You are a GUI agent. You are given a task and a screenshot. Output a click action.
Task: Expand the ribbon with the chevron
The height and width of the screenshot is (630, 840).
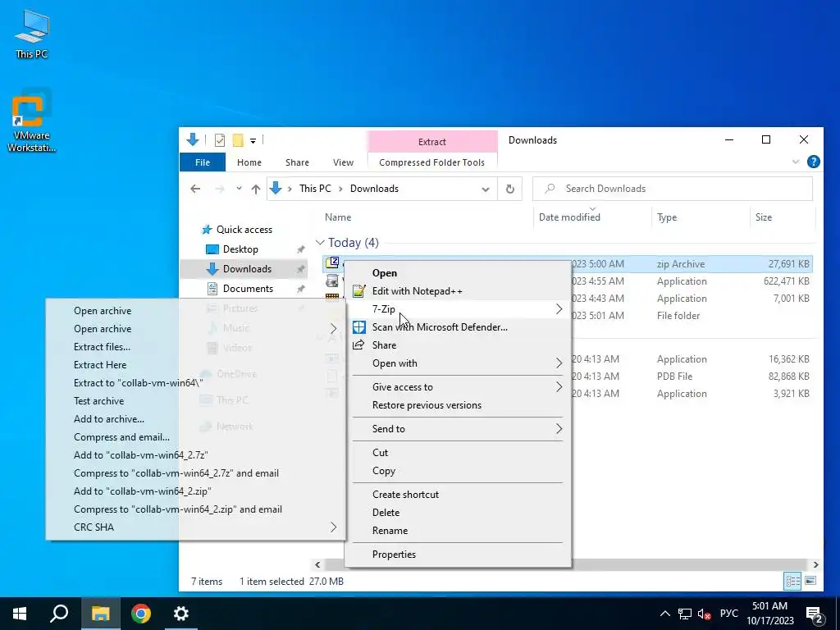pyautogui.click(x=796, y=162)
